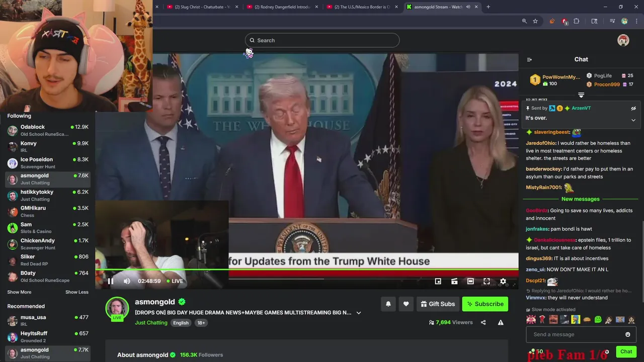
Task: Open chat settings gear icon
Action: pos(607,352)
